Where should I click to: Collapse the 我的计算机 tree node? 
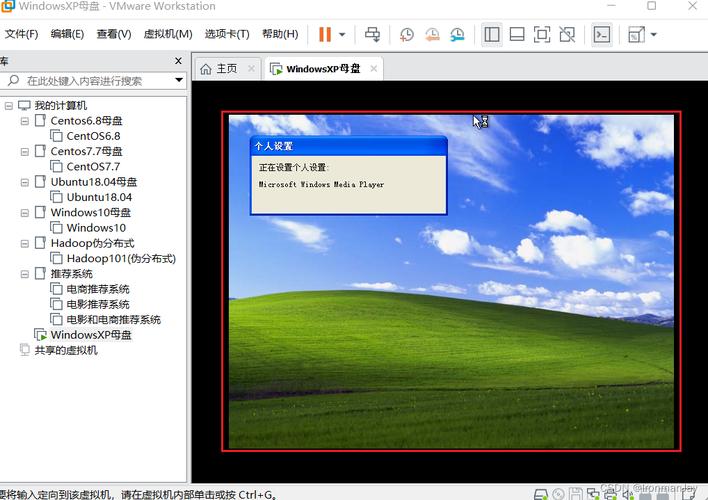(x=8, y=106)
